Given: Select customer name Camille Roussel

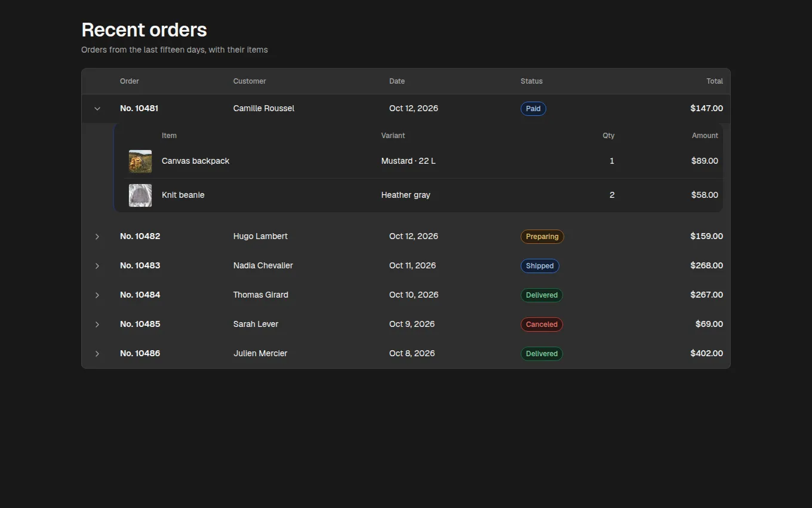Looking at the screenshot, I should 264,109.
